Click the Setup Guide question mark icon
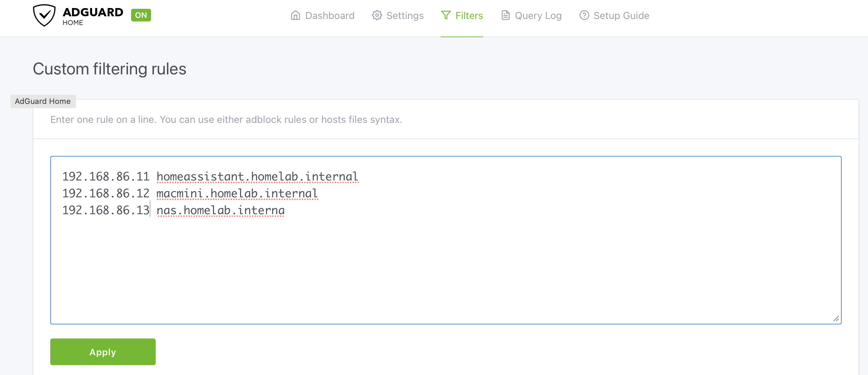 584,15
